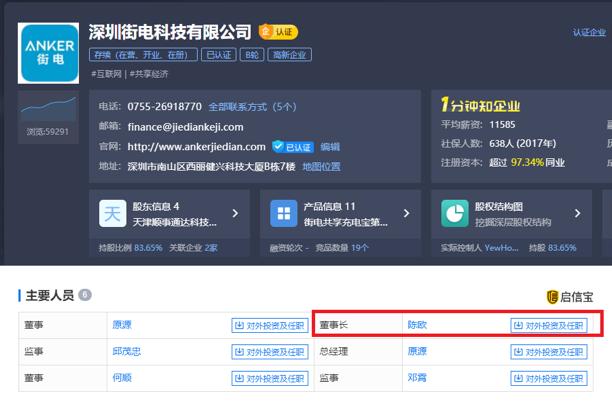Open 全部联系方式 (5个) link
The width and height of the screenshot is (612, 404).
coord(252,107)
